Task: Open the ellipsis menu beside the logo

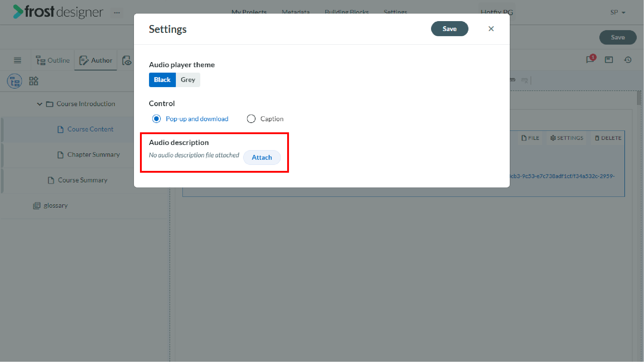Action: 117,13
